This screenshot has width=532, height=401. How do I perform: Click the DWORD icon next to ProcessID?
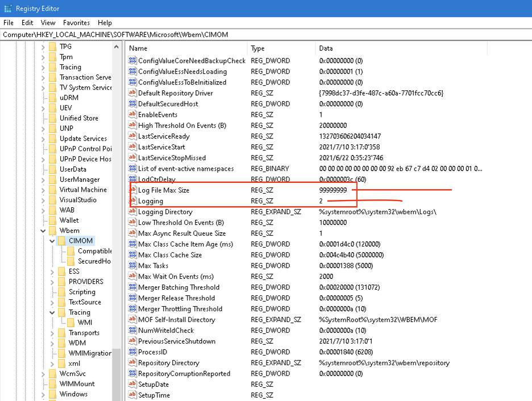point(132,352)
